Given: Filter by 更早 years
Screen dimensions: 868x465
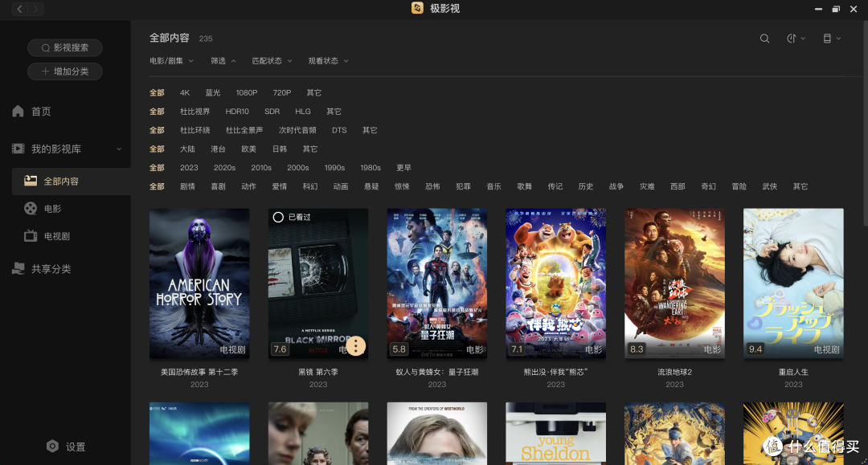Looking at the screenshot, I should pos(403,168).
